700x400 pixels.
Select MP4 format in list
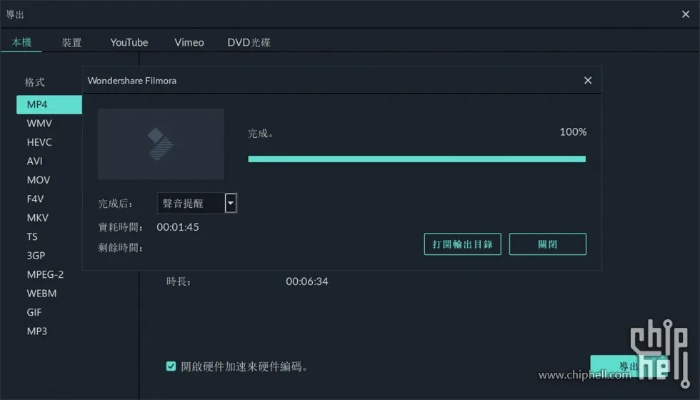pyautogui.click(x=49, y=104)
